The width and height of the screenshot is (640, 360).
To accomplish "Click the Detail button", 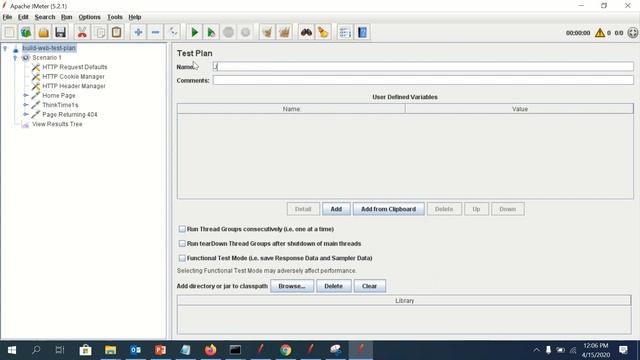I will pos(303,209).
